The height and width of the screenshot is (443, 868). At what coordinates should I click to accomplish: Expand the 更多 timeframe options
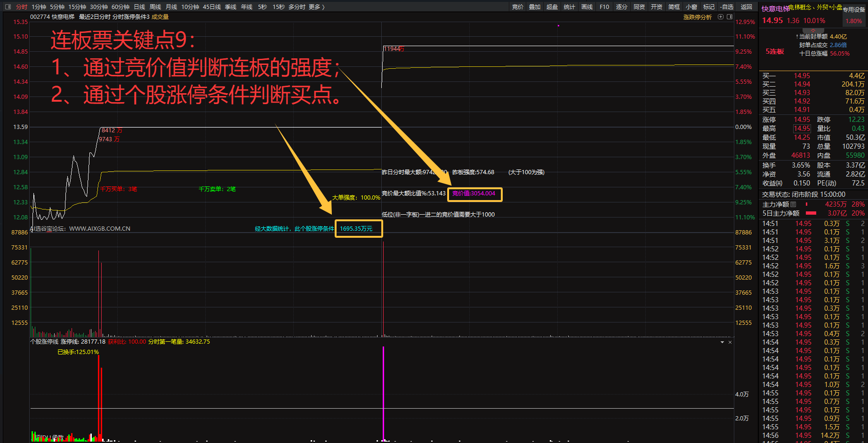[316, 7]
